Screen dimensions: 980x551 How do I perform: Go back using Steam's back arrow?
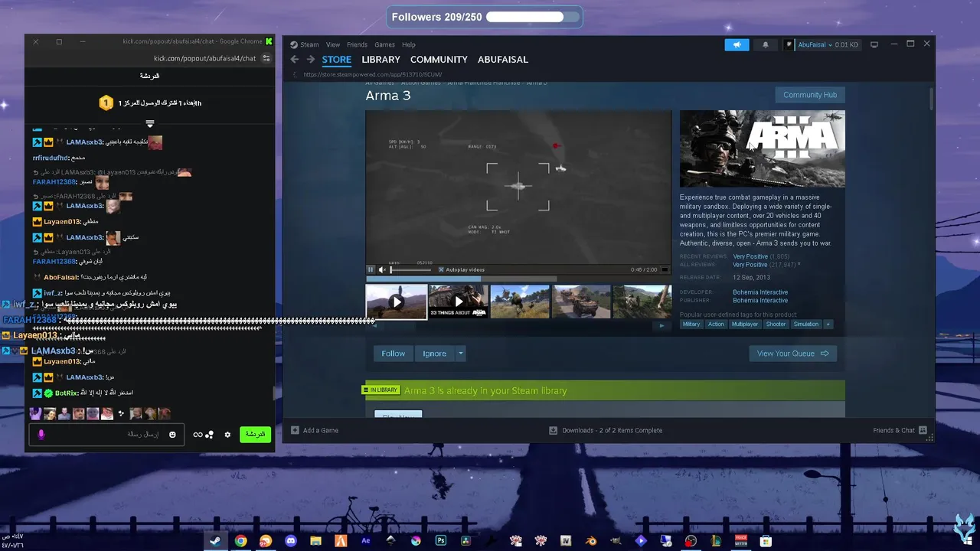click(x=295, y=60)
